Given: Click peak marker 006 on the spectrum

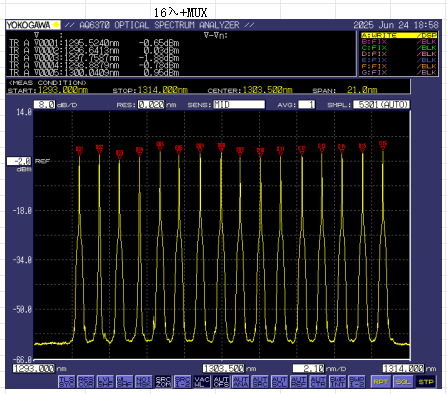Looking at the screenshot, I should tap(179, 149).
